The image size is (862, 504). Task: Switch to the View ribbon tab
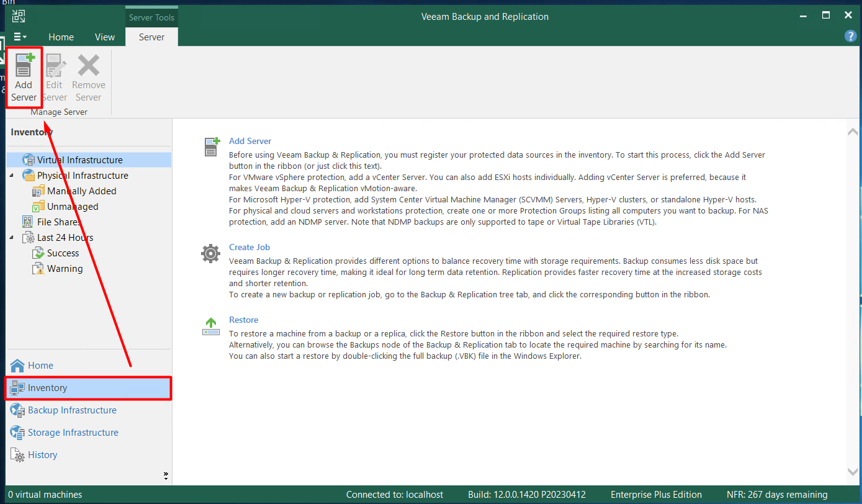pos(105,37)
